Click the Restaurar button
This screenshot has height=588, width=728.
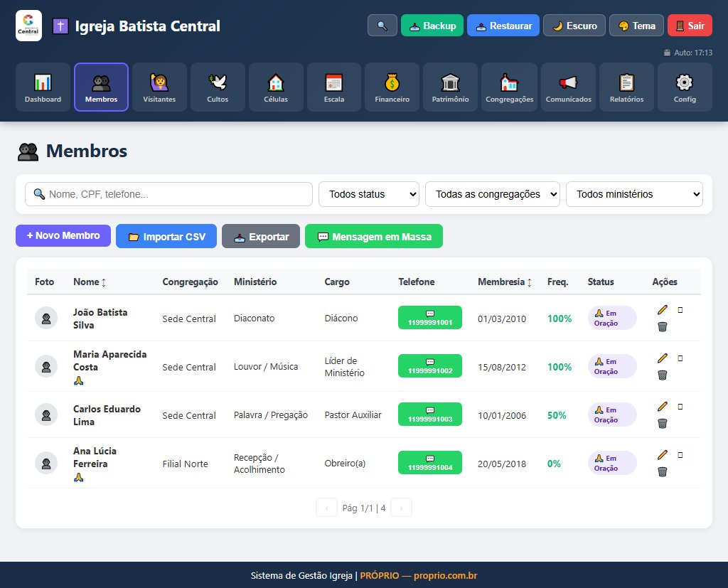point(503,26)
